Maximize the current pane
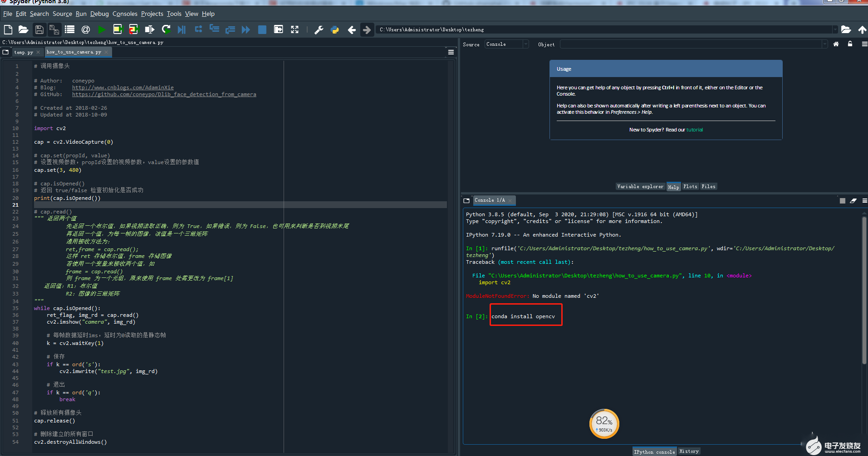This screenshot has width=868, height=456. click(x=279, y=30)
